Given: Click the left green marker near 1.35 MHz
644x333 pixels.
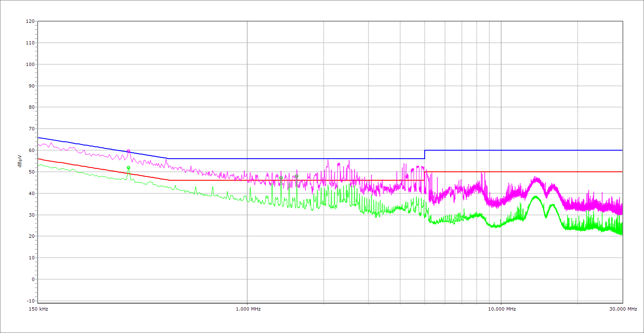Looking at the screenshot, I should pyautogui.click(x=281, y=178).
